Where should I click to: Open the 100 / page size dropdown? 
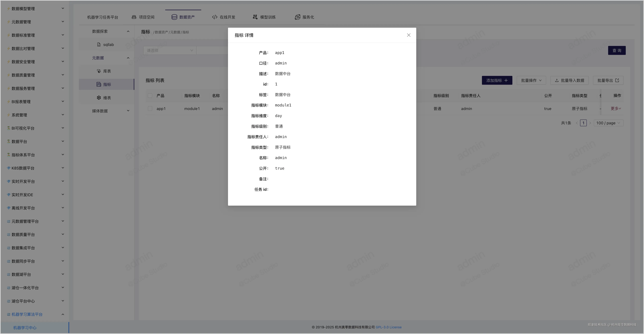pyautogui.click(x=608, y=123)
